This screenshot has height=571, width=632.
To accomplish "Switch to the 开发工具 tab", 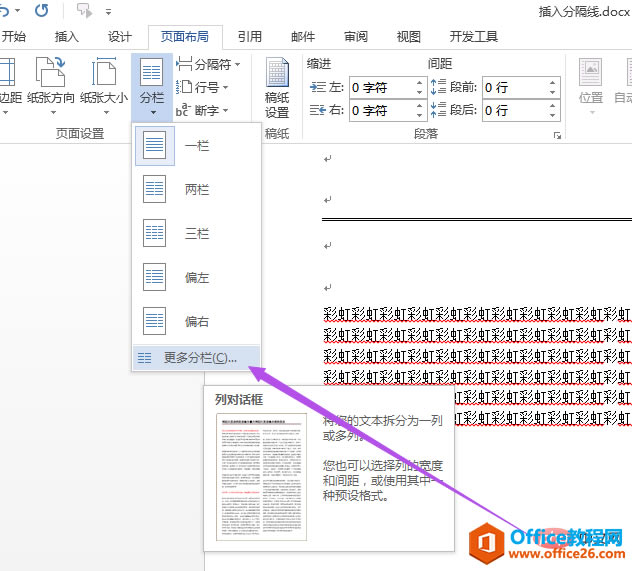I will [x=474, y=37].
